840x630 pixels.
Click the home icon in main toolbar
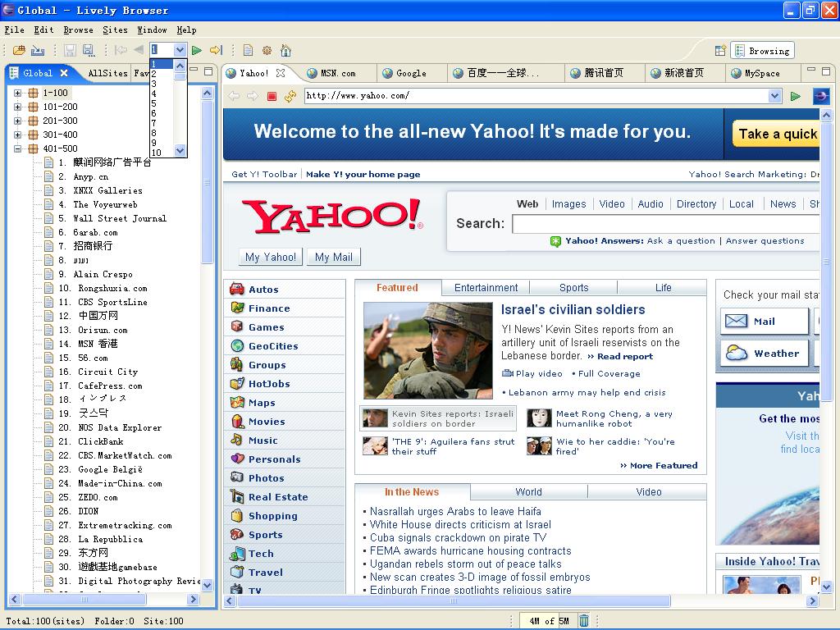coord(285,50)
